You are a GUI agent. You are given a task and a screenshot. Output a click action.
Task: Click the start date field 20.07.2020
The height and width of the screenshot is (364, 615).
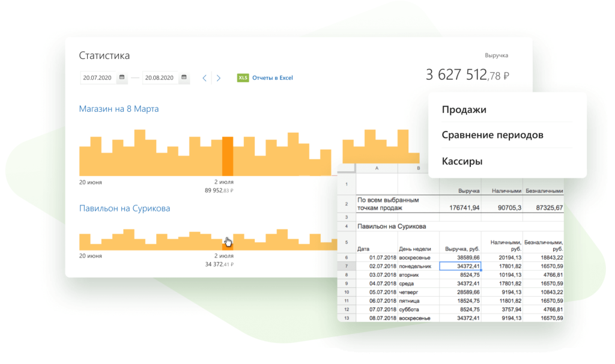coord(98,77)
